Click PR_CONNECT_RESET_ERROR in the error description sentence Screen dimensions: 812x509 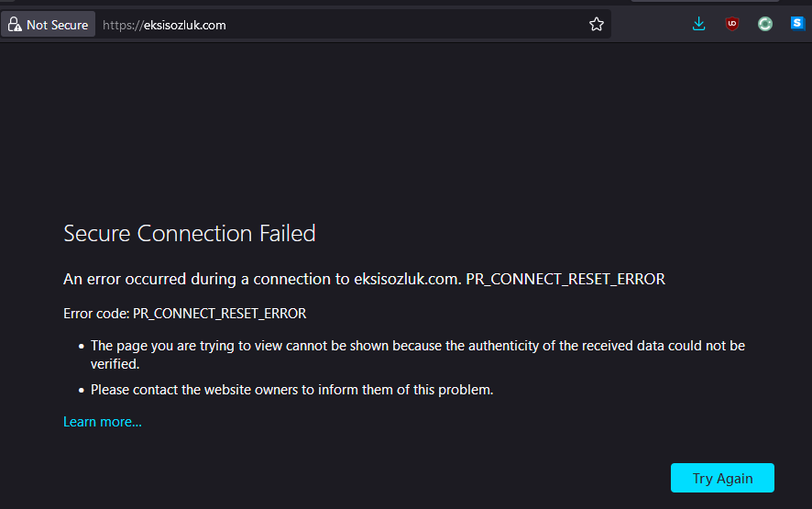(x=565, y=279)
